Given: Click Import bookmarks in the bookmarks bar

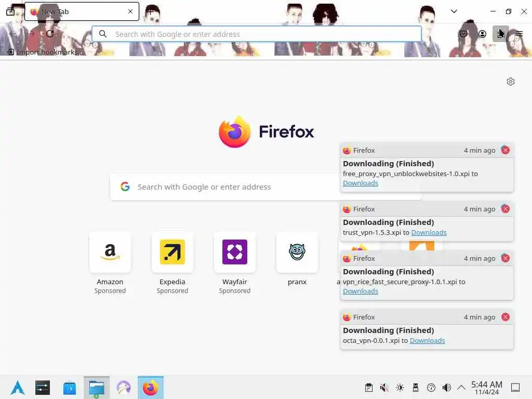Looking at the screenshot, I should [x=45, y=52].
